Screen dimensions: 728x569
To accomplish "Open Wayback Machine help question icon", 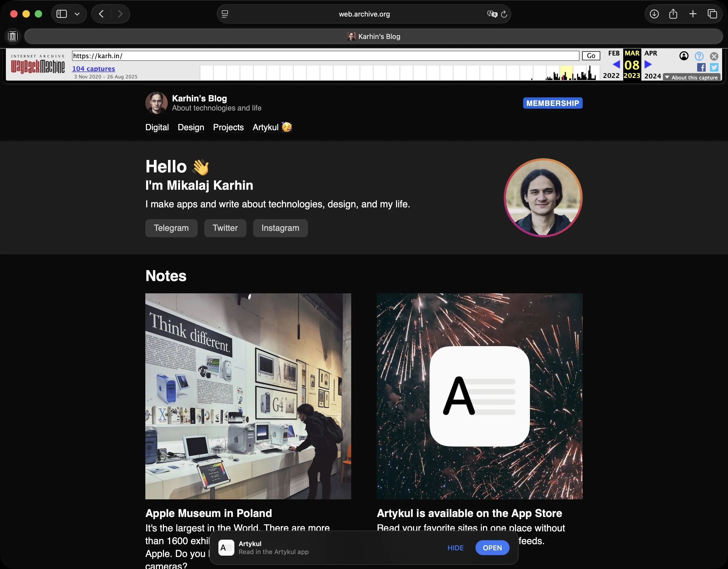I will (699, 56).
